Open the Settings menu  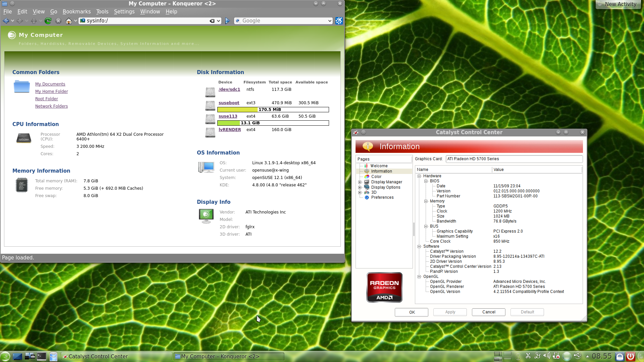[124, 11]
